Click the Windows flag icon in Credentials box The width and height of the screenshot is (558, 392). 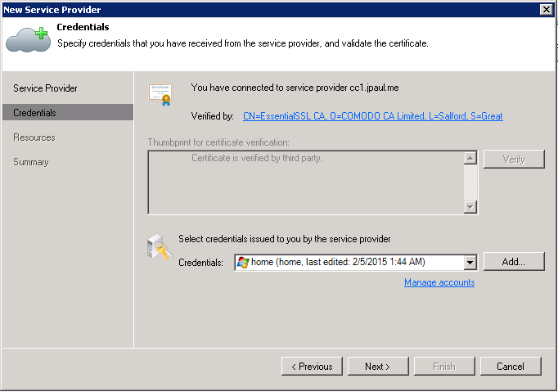[x=243, y=263]
